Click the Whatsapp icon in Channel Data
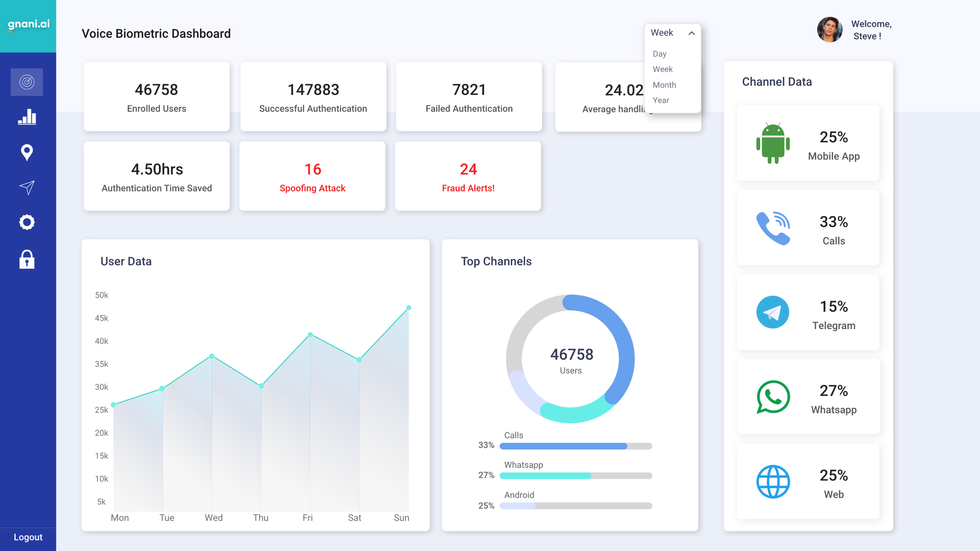 coord(773,397)
